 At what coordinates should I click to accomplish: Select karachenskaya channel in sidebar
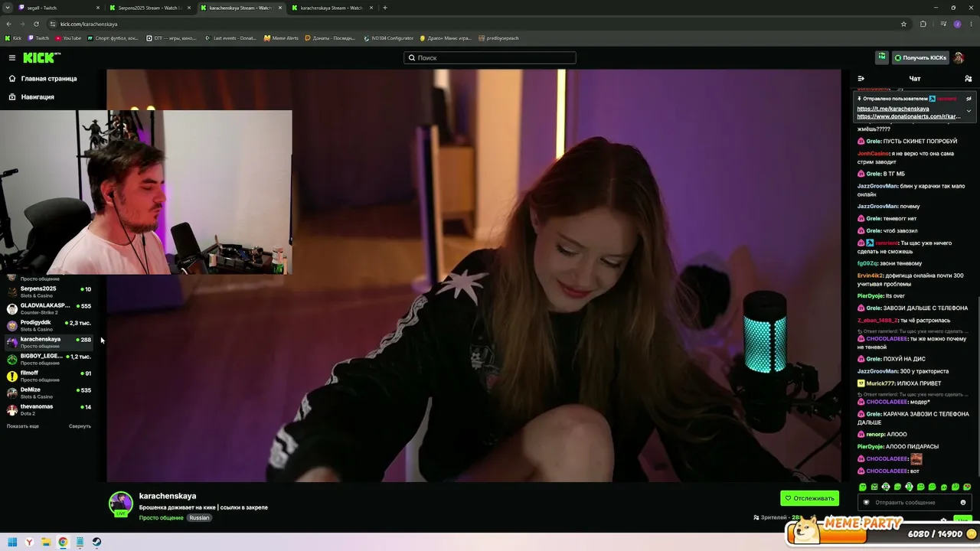point(49,342)
